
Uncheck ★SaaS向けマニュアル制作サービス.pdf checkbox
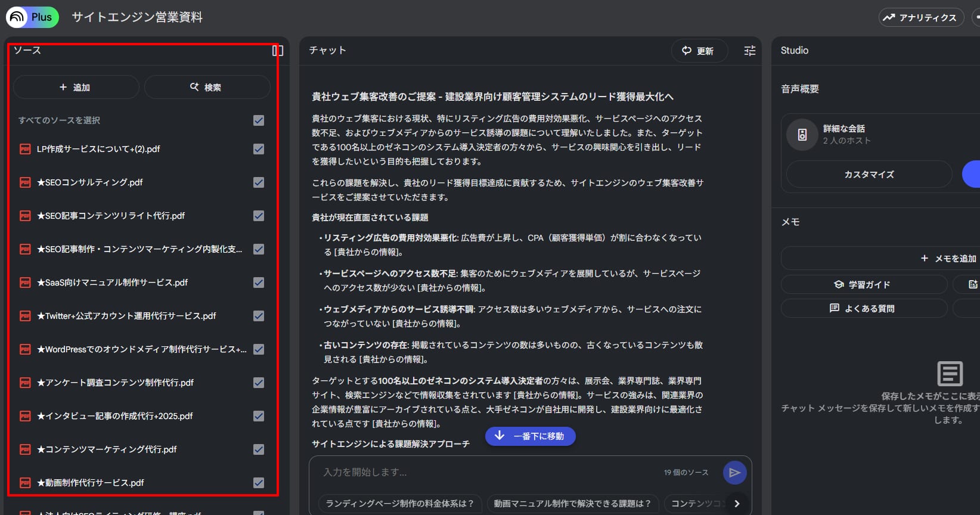coord(259,283)
